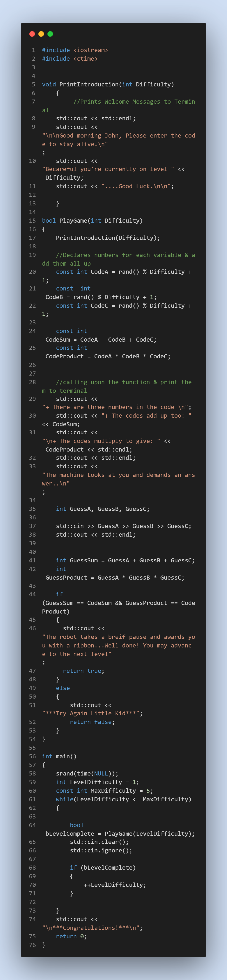Click the "int main()" declaration
This screenshot has width=227, height=980.
pyautogui.click(x=59, y=756)
